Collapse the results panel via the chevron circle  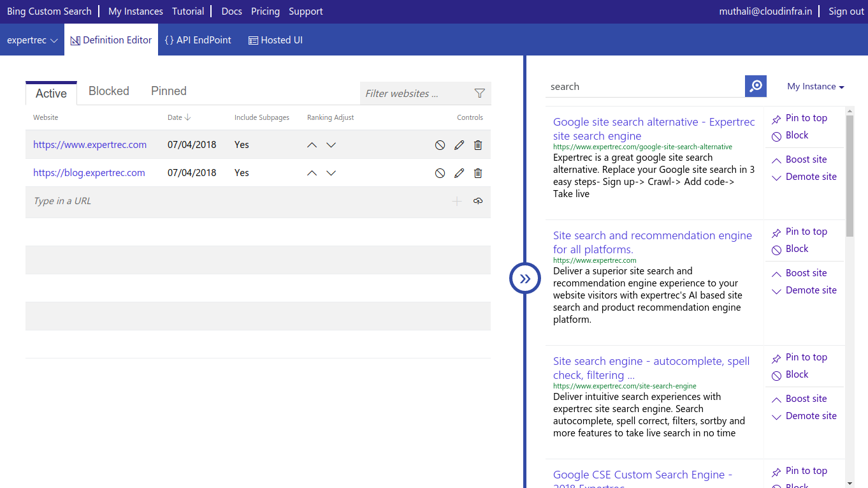pos(524,278)
